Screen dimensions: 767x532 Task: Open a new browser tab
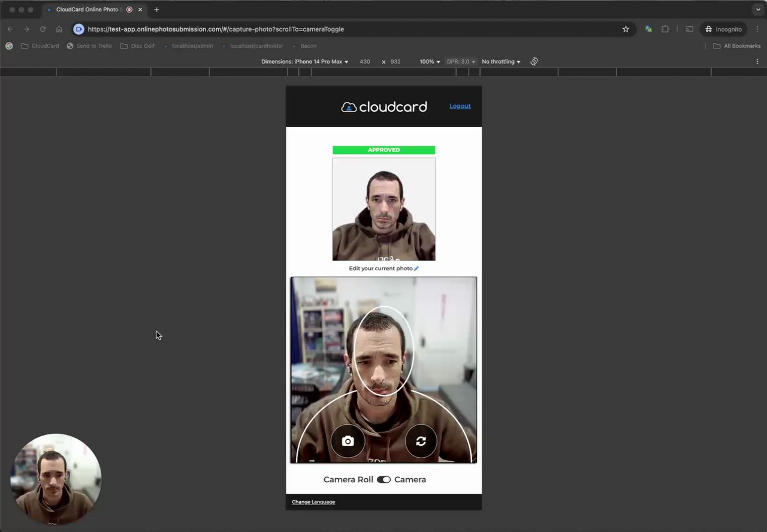(x=156, y=10)
